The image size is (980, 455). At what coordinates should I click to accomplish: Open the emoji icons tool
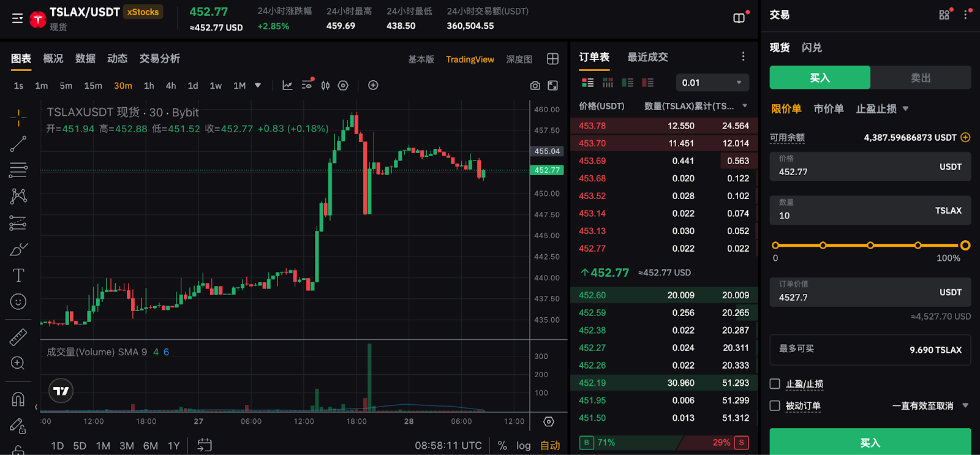18,302
